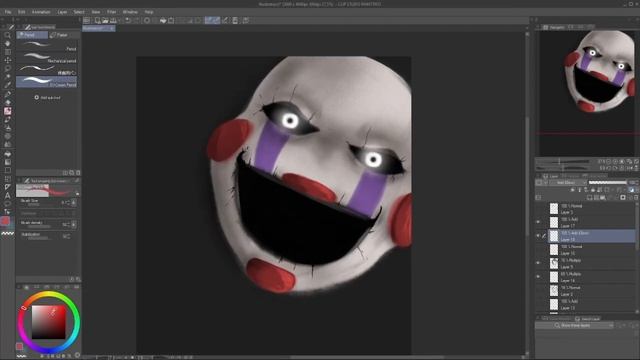Adjust the layer opacity slider

(607, 182)
